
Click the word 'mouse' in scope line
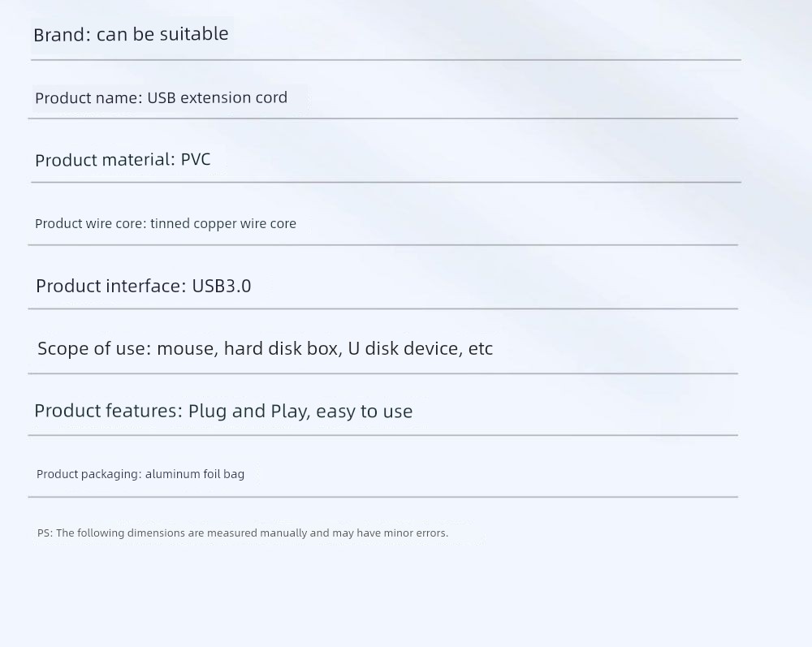click(x=188, y=349)
